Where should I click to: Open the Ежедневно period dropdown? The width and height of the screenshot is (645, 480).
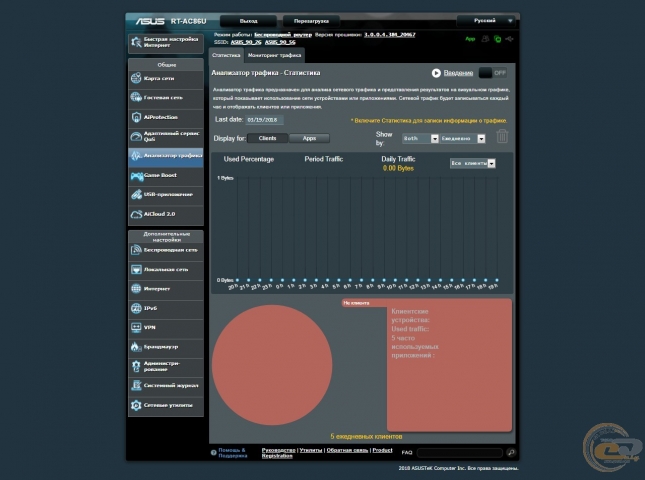click(462, 139)
